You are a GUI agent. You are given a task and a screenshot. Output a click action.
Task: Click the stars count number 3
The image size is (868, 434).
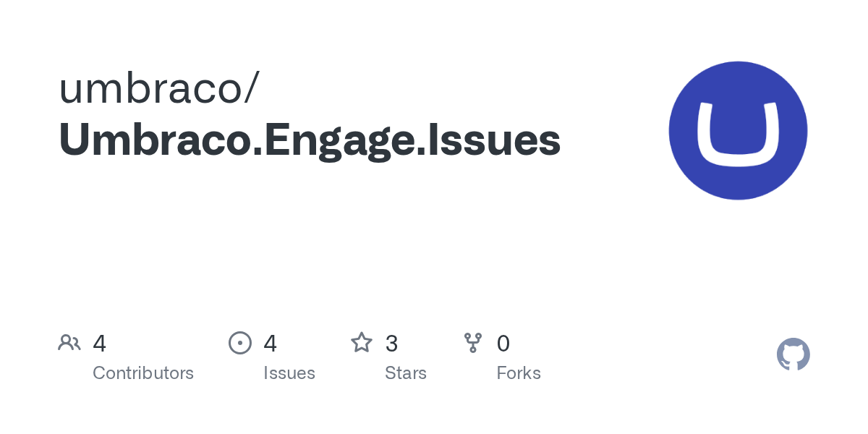click(x=391, y=344)
